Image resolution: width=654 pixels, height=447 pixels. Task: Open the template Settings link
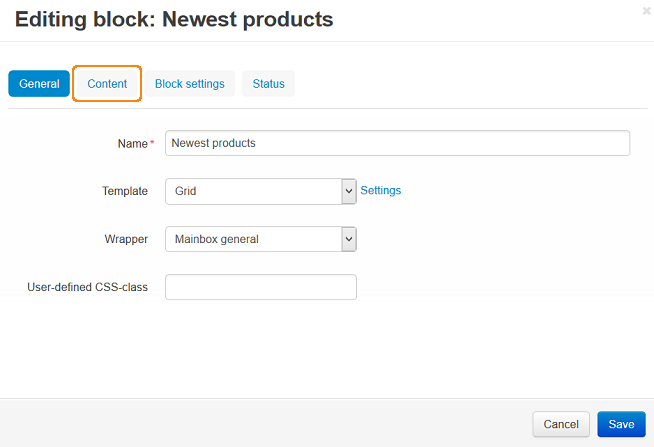tap(381, 191)
